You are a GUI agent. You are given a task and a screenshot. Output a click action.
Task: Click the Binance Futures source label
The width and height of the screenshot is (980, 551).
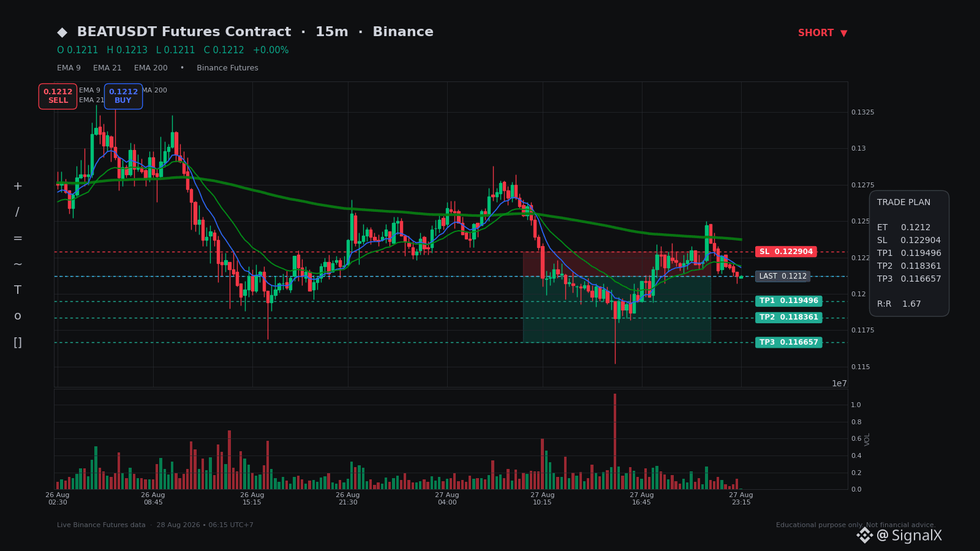(227, 68)
